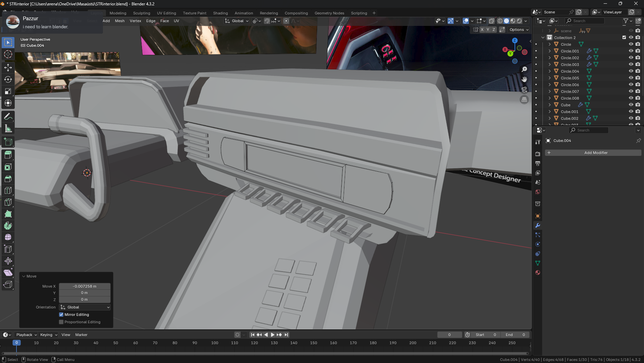Open the Shading workspace tab
Screen dimensions: 644x363
pos(220,13)
